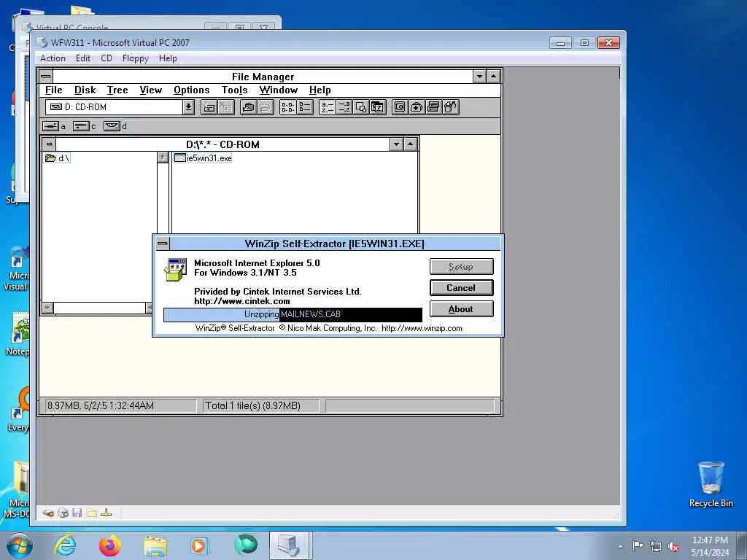Screen dimensions: 747x560
Task: Click the Connect Network Drive toolbar icon
Action: pos(209,107)
